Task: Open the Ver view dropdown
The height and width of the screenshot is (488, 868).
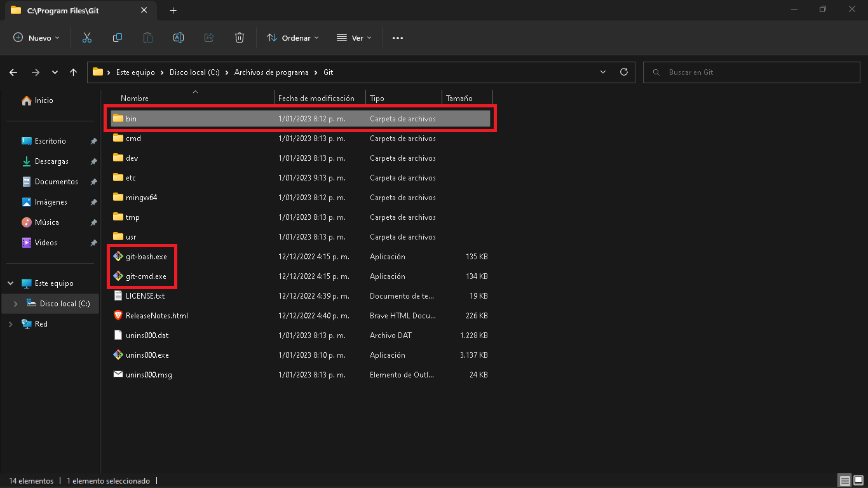Action: pyautogui.click(x=354, y=38)
